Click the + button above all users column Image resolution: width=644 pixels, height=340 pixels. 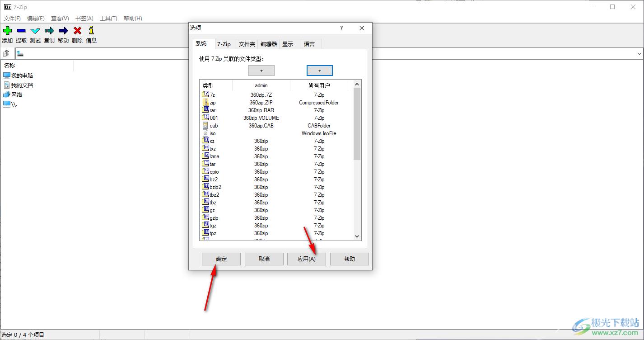coord(320,71)
